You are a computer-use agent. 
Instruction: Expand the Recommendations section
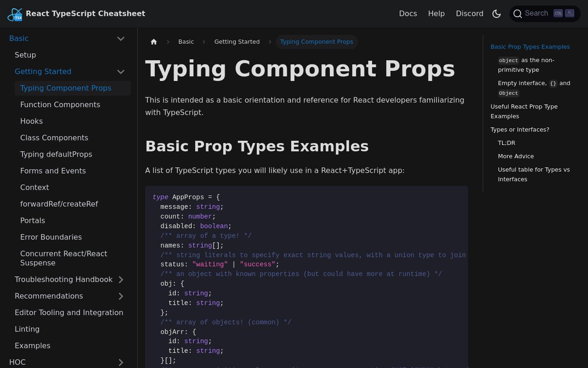[x=121, y=296]
